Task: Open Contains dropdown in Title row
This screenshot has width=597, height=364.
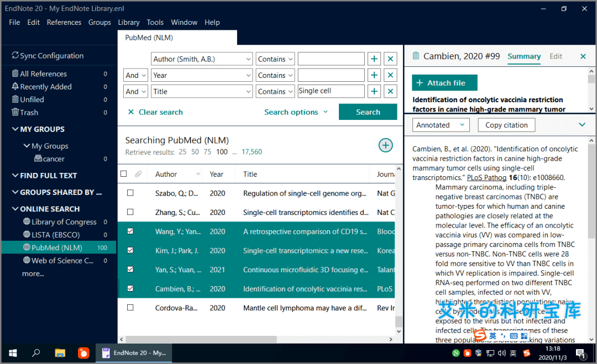Action: 275,91
